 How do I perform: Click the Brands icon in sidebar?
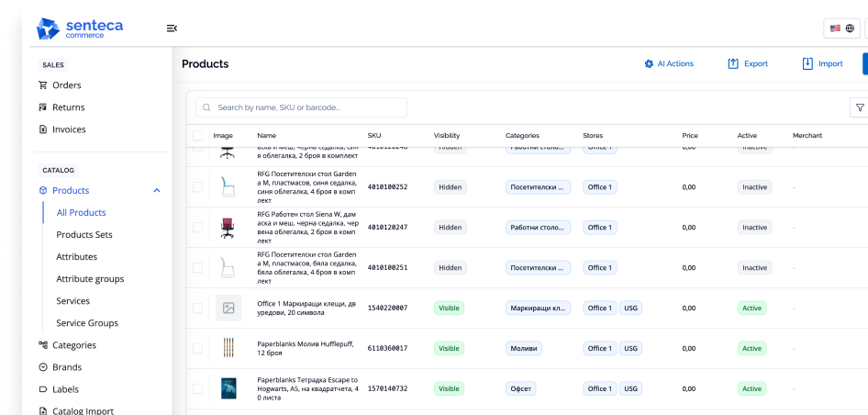click(43, 367)
